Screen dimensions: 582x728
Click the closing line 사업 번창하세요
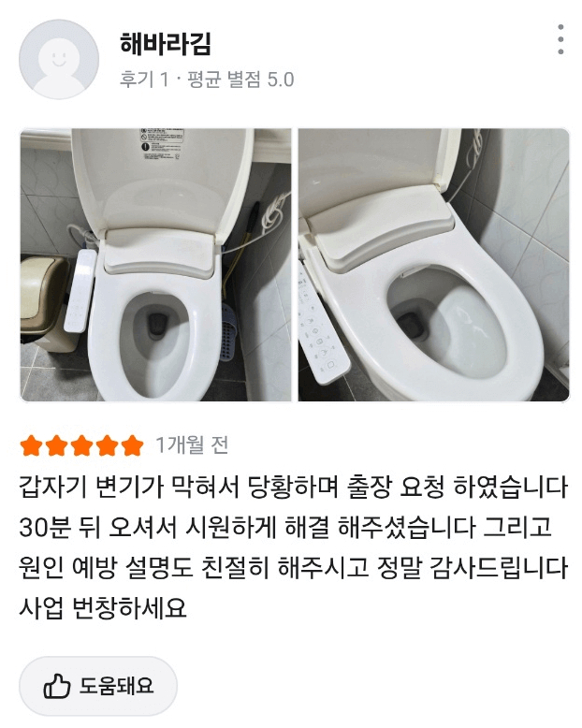tap(103, 607)
